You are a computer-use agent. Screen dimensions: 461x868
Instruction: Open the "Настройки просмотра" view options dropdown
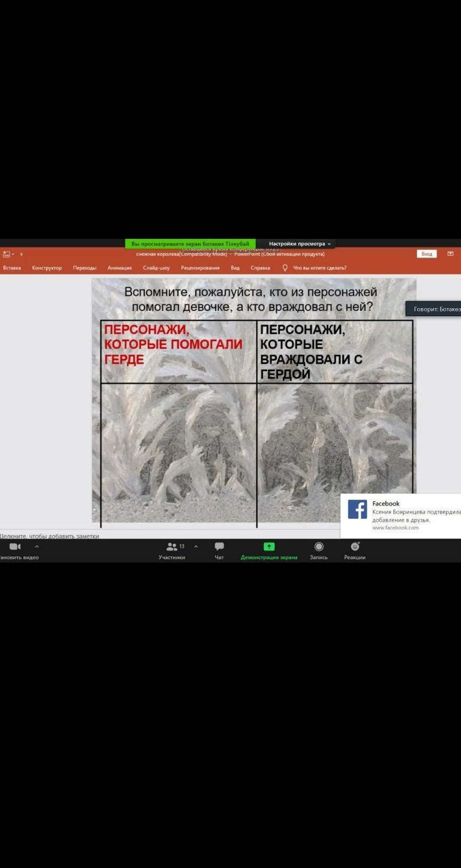[299, 244]
